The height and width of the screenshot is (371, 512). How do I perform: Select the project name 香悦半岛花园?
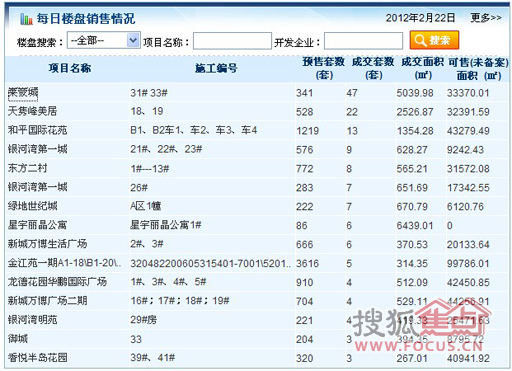[37, 358]
